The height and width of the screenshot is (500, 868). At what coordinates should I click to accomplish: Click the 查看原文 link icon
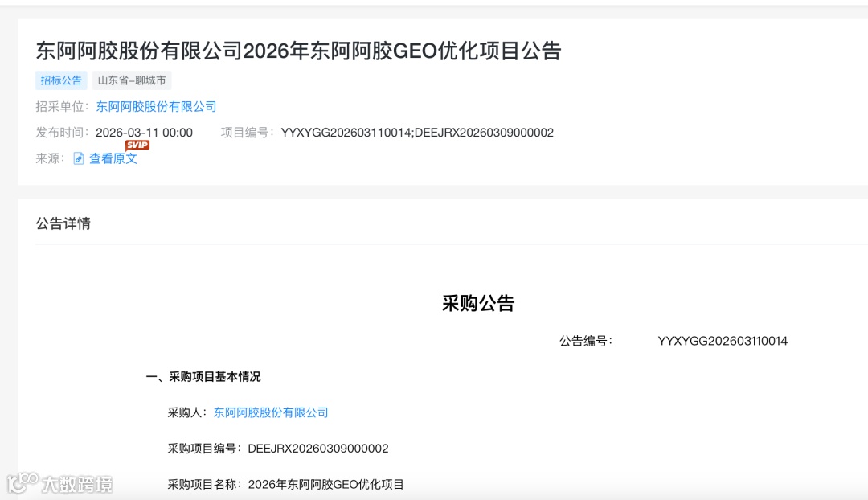coord(79,159)
